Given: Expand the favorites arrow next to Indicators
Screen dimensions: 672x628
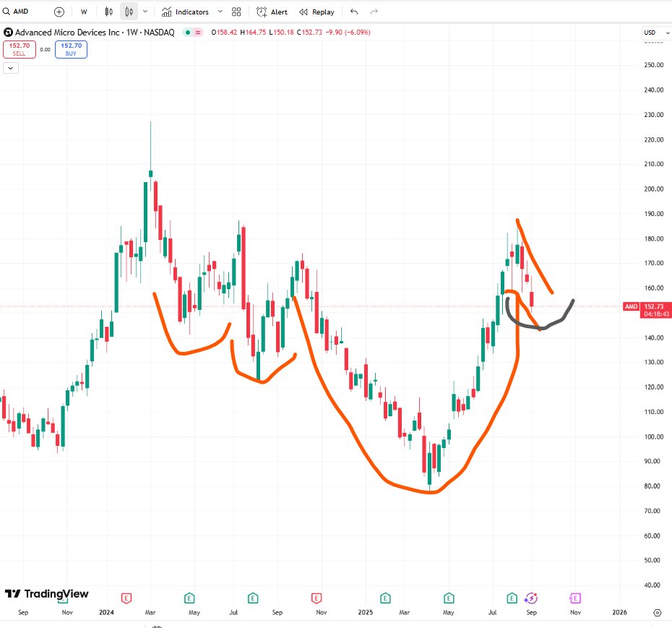Looking at the screenshot, I should [x=220, y=12].
